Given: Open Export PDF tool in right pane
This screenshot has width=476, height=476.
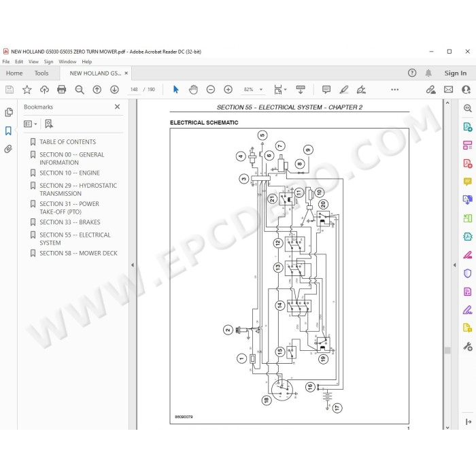Looking at the screenshot, I should pyautogui.click(x=468, y=126).
